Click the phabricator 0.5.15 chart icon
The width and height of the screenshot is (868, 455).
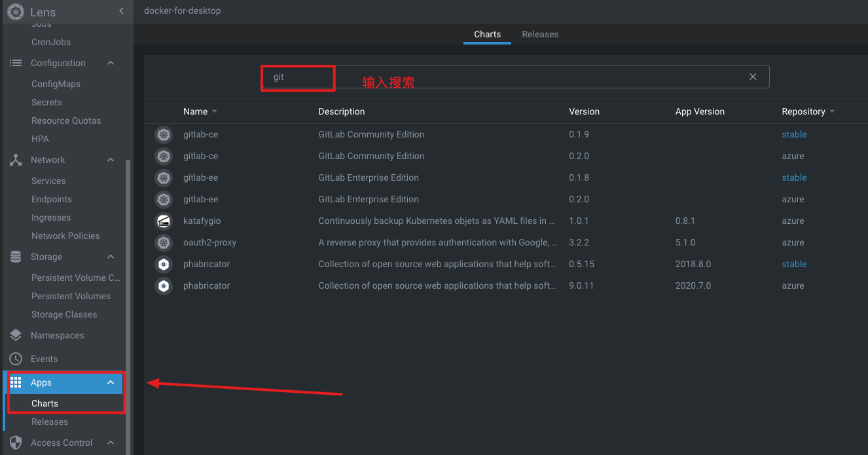[x=164, y=264]
